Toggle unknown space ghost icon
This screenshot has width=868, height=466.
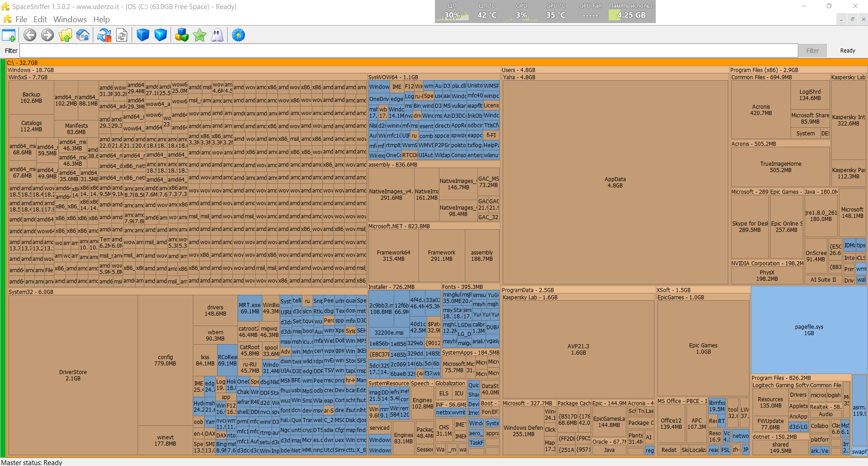tap(217, 35)
